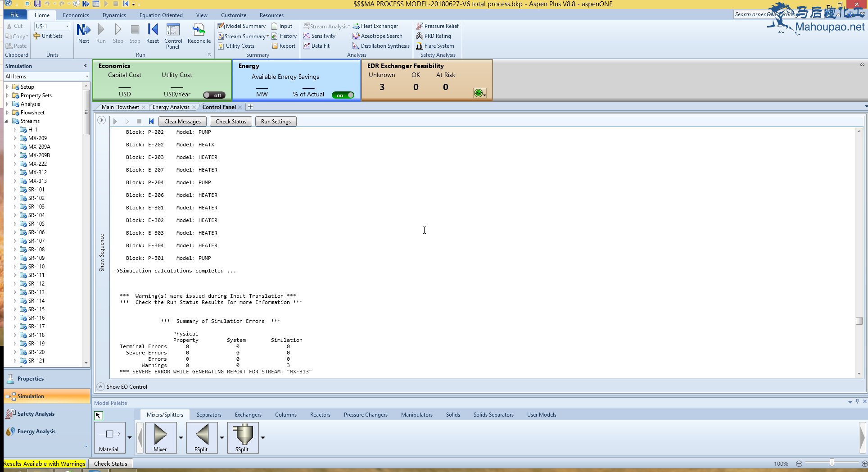868x472 pixels.
Task: Click the zoom out minus button
Action: click(x=799, y=463)
